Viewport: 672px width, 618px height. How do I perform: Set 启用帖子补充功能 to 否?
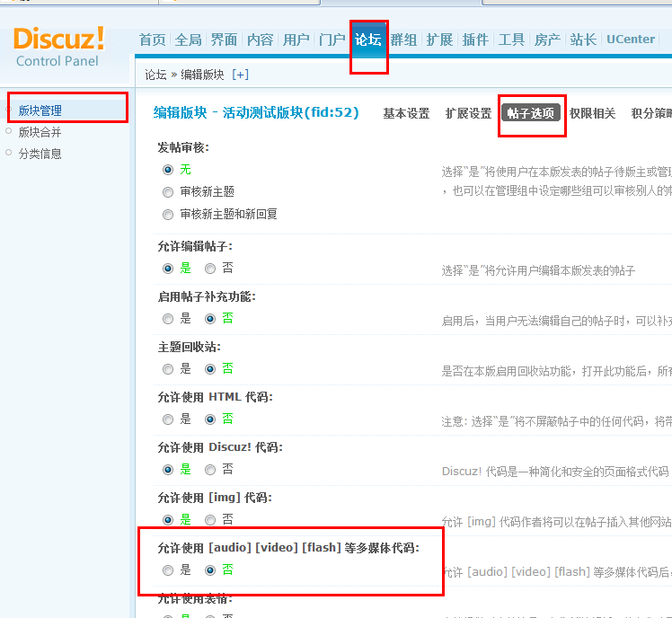point(210,319)
